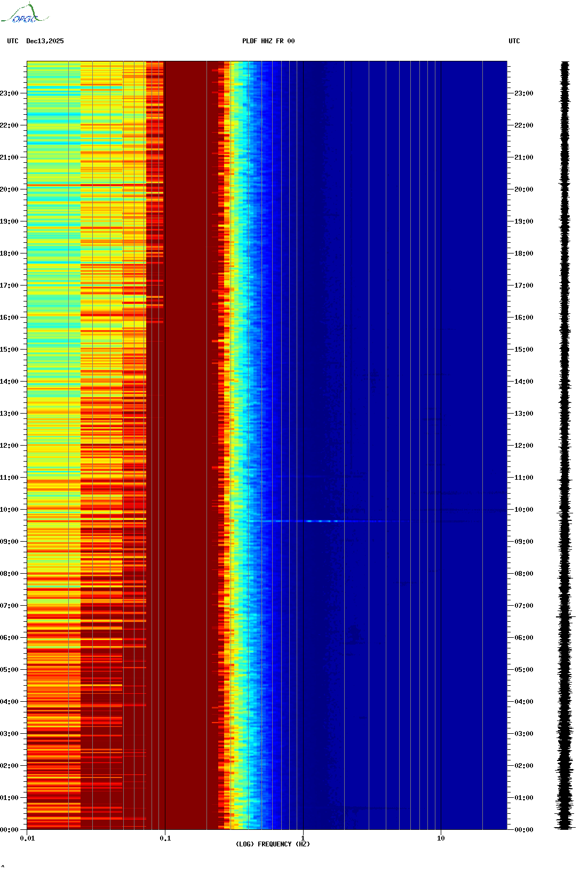Select the 12:00 tick on the left time axis

click(10, 446)
